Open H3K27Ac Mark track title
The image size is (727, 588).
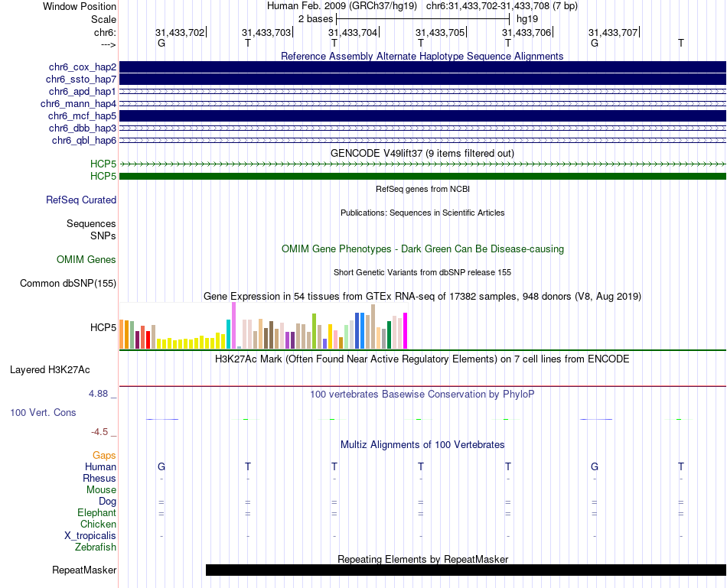(422, 359)
